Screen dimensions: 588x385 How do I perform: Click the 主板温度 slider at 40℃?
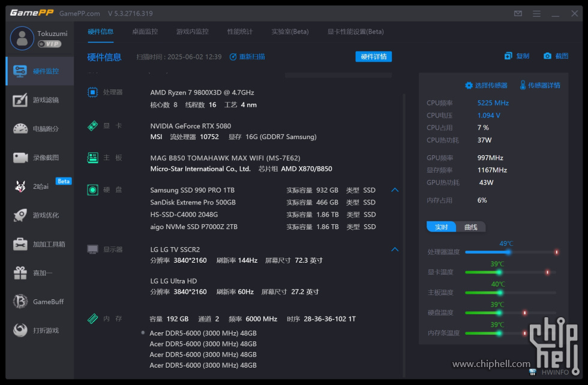(x=500, y=293)
